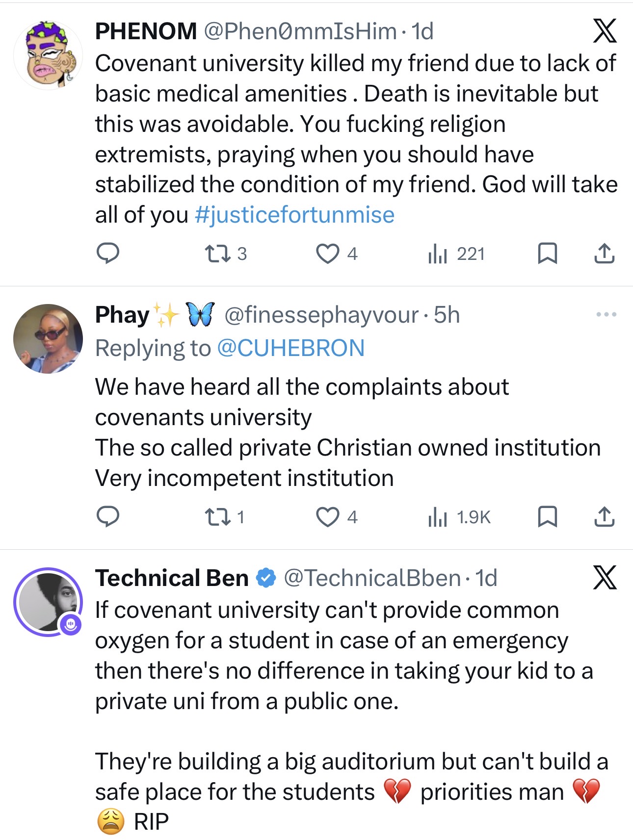Screen dimensions: 633x840
Task: Share PHENOM's tweet
Action: tap(604, 254)
